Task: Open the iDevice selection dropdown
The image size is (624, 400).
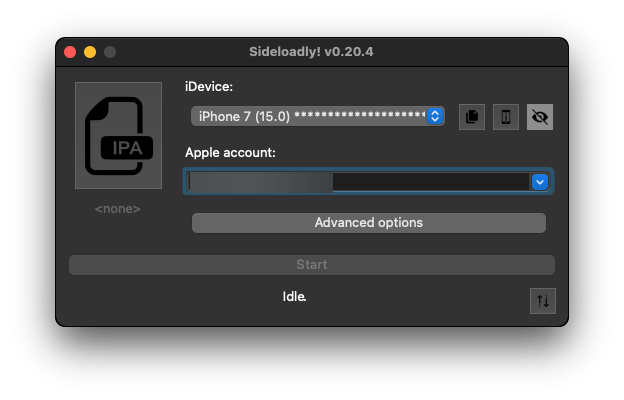Action: coord(318,116)
